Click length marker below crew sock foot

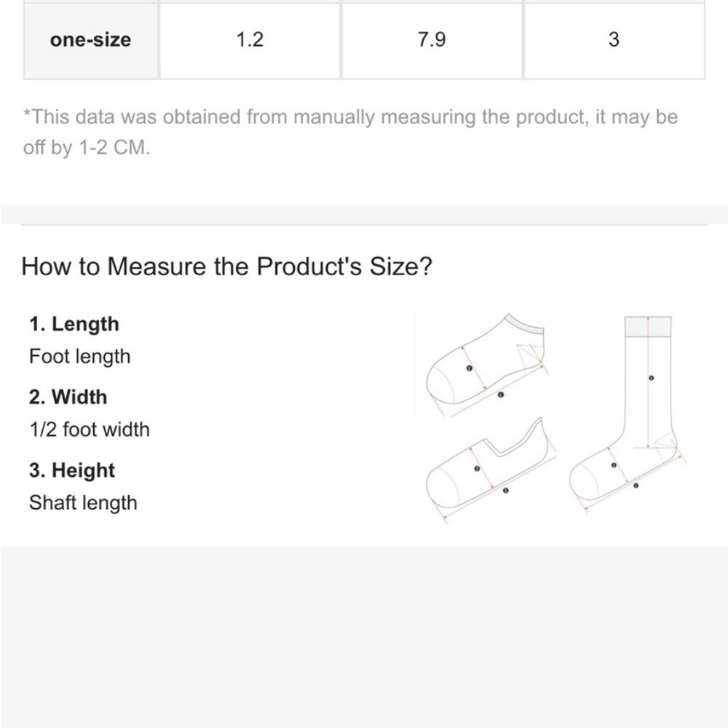click(636, 486)
